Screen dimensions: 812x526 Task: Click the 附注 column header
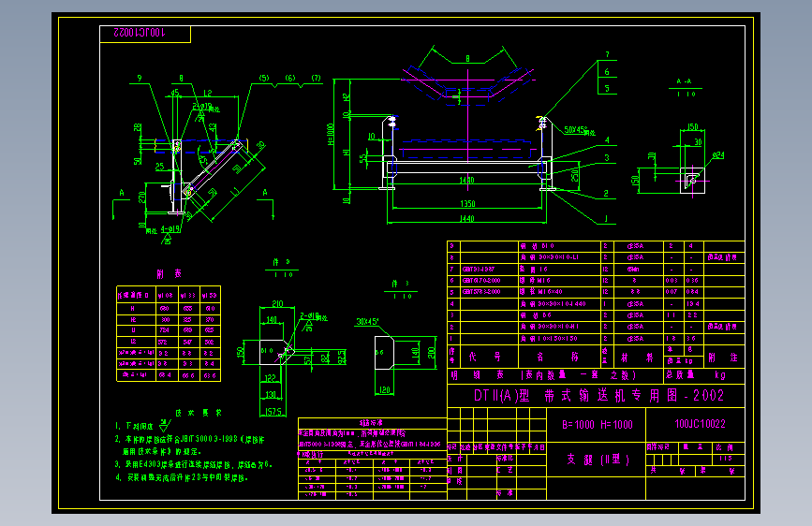click(x=722, y=358)
